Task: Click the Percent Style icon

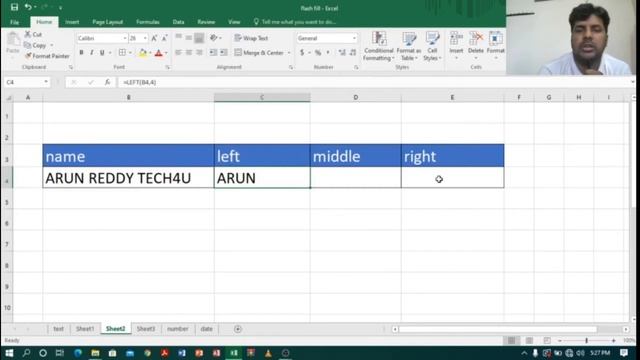Action: pyautogui.click(x=318, y=53)
